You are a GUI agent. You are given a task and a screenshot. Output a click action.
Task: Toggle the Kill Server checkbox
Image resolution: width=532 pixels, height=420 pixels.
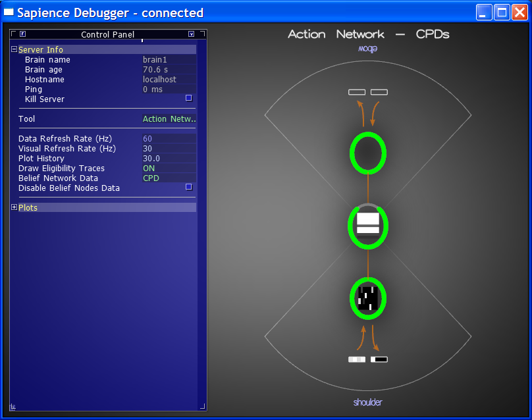click(189, 98)
